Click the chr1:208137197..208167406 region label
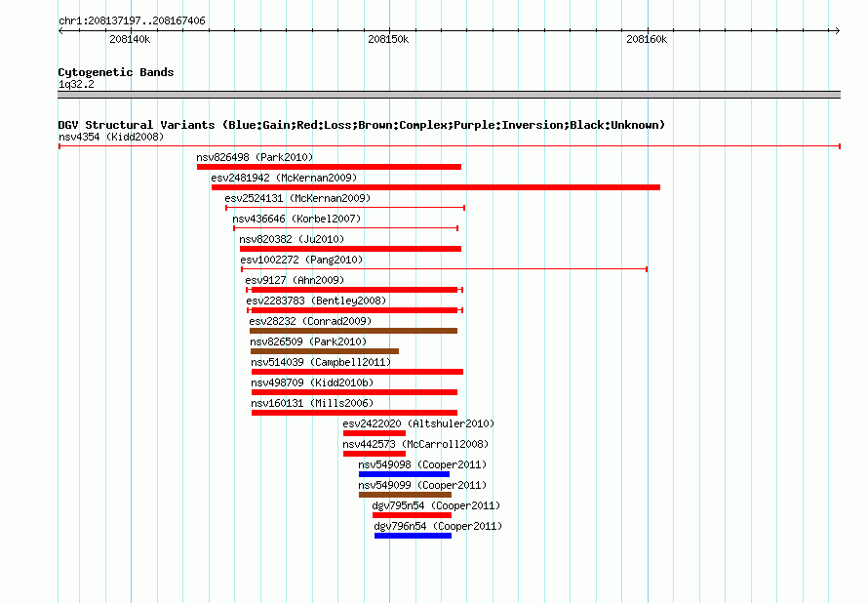The width and height of the screenshot is (868, 603). [x=132, y=21]
